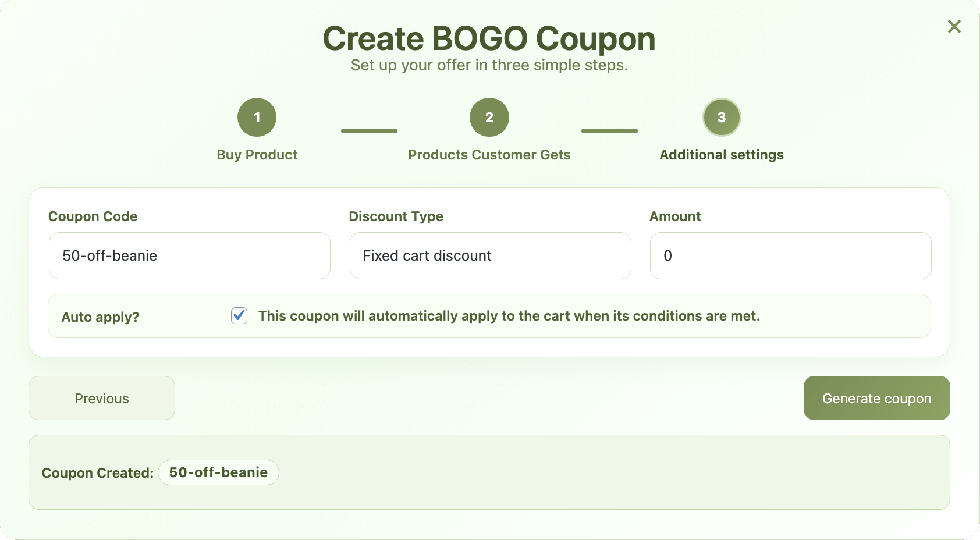Click the connector line between steps 2 and 3
980x540 pixels.
pos(609,131)
